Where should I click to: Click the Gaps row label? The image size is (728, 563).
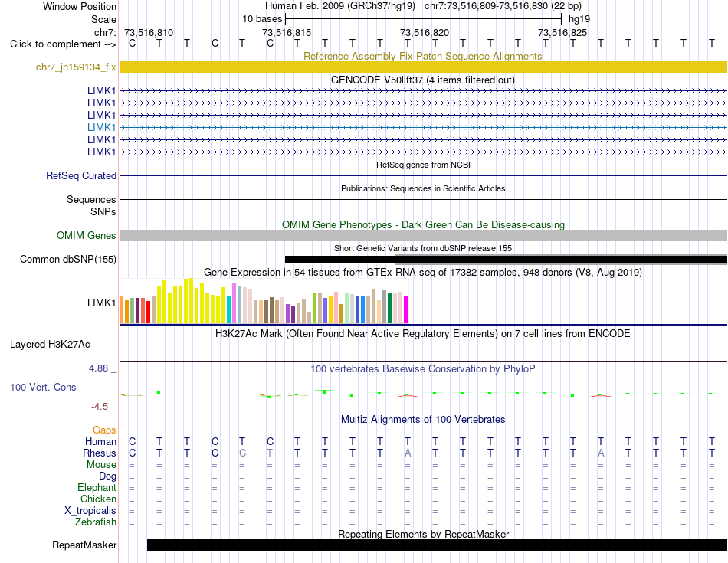click(x=104, y=430)
